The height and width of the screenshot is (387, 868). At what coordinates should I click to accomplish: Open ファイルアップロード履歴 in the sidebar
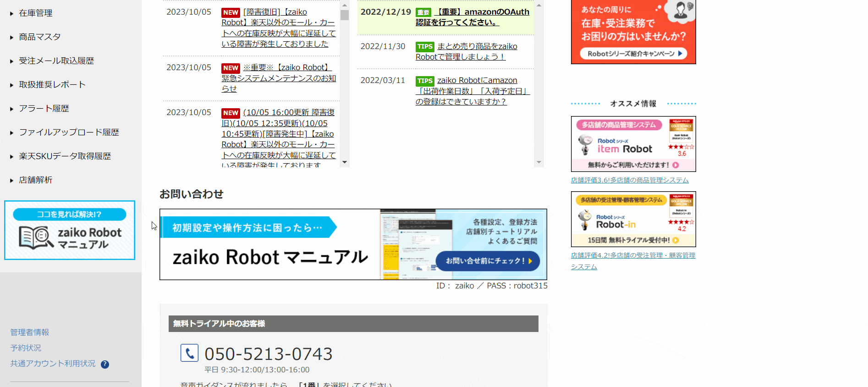[69, 133]
